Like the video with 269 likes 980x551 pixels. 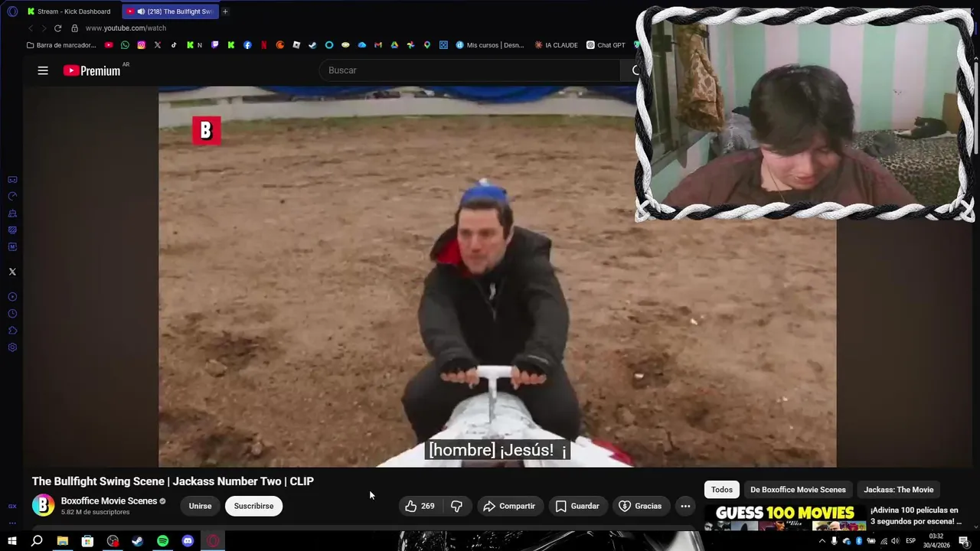click(x=420, y=506)
